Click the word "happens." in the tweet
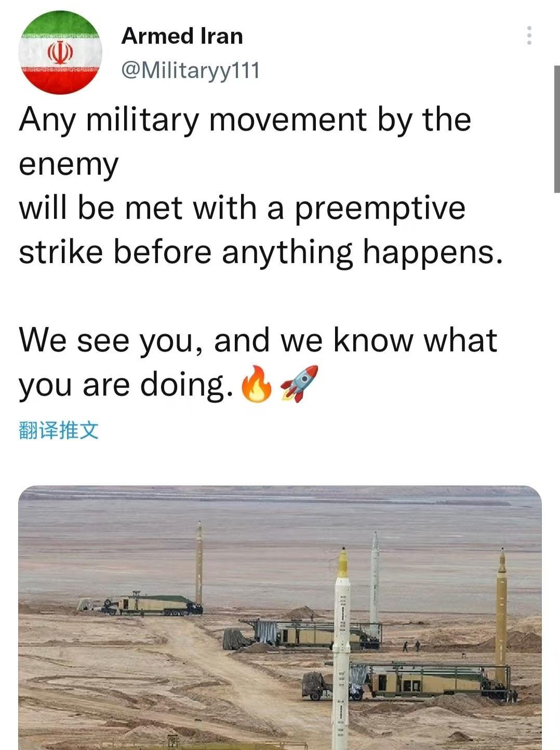This screenshot has width=560, height=750. click(433, 252)
